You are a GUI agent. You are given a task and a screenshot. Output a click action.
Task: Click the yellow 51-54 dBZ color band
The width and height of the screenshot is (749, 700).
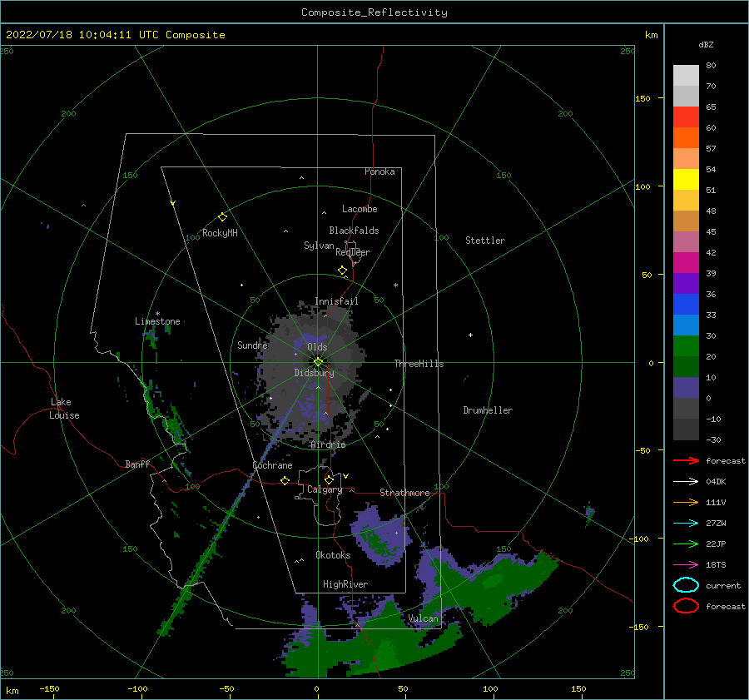point(686,180)
